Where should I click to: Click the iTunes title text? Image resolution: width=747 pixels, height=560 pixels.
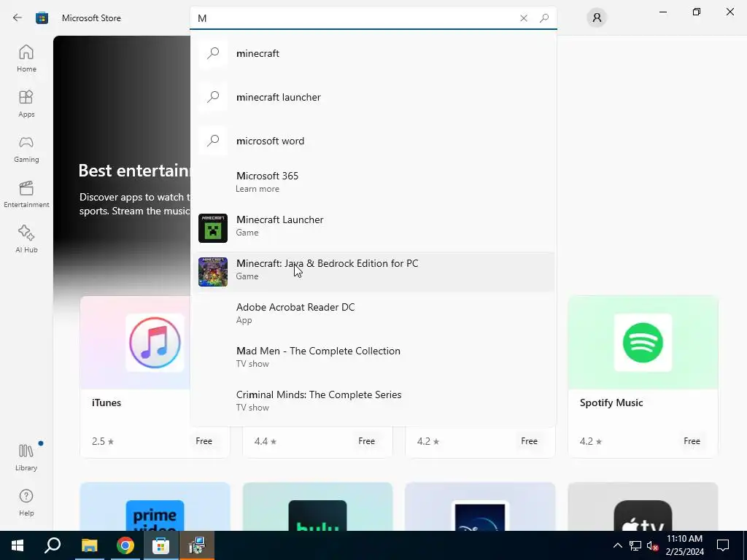(107, 402)
